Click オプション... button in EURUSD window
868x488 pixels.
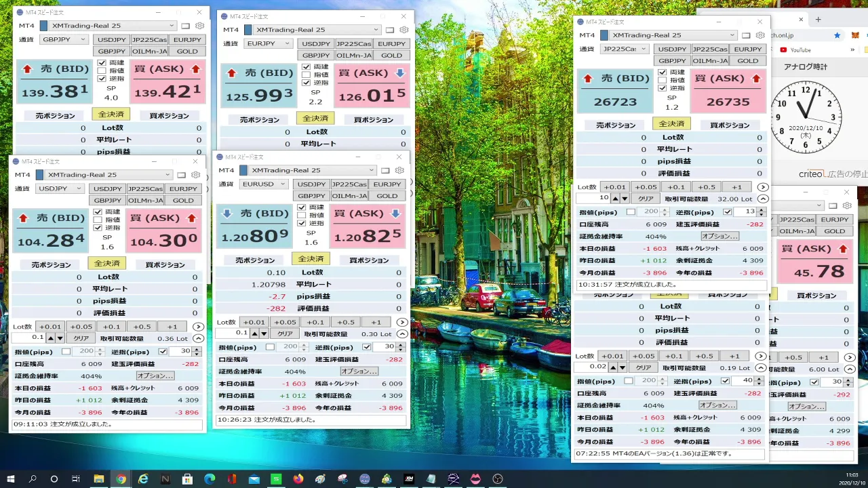(359, 371)
